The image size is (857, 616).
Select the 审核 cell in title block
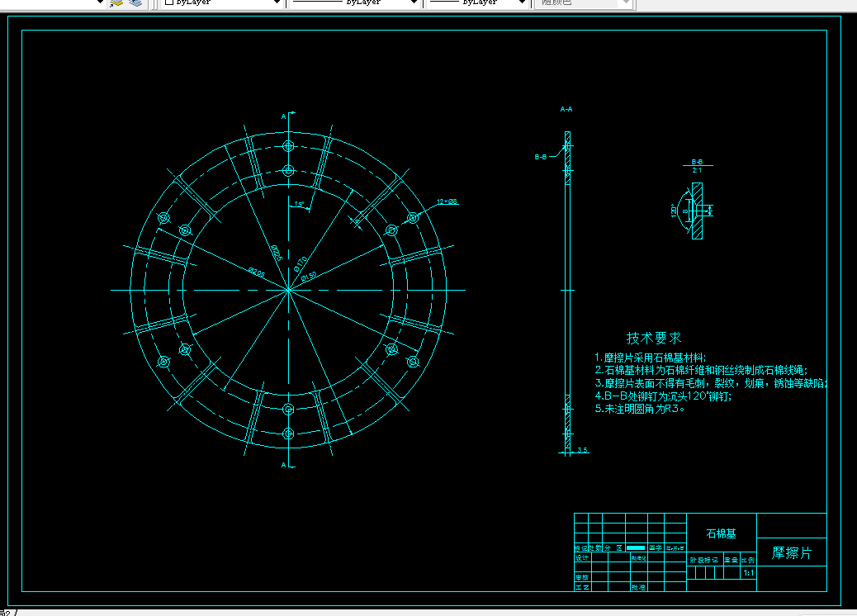tap(582, 577)
